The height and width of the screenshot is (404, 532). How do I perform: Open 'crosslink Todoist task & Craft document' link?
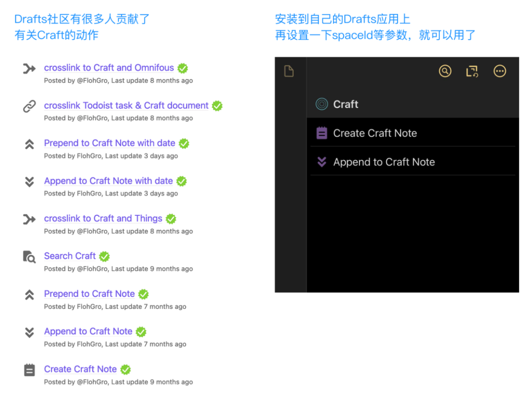(126, 105)
